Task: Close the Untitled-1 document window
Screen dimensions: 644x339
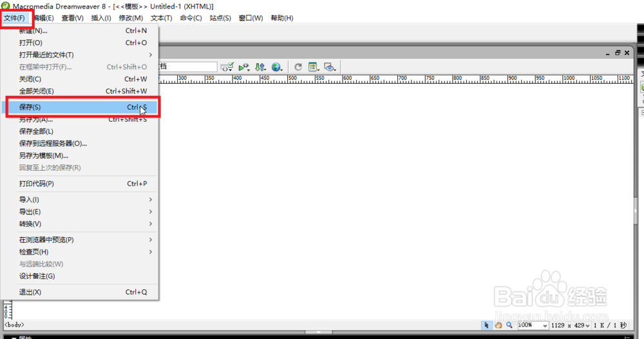Action: (x=627, y=53)
